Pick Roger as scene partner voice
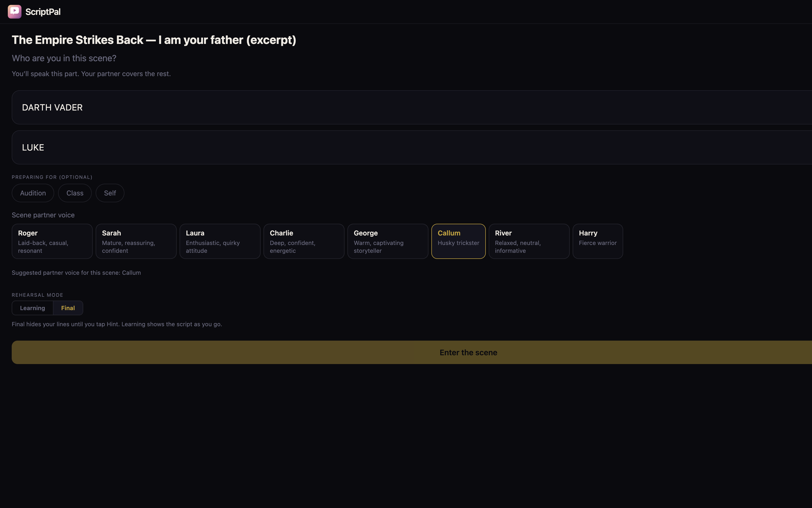This screenshot has height=508, width=812. pos(52,241)
